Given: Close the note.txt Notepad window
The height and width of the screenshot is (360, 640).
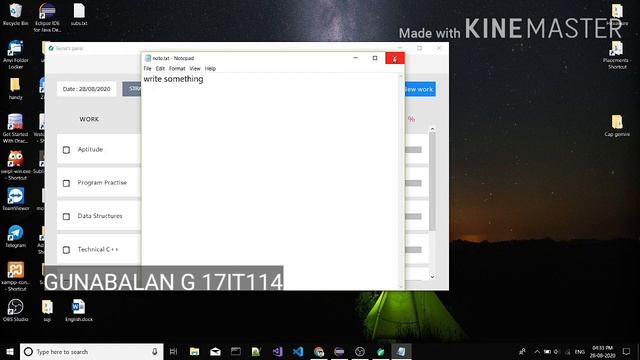Looking at the screenshot, I should [x=395, y=58].
